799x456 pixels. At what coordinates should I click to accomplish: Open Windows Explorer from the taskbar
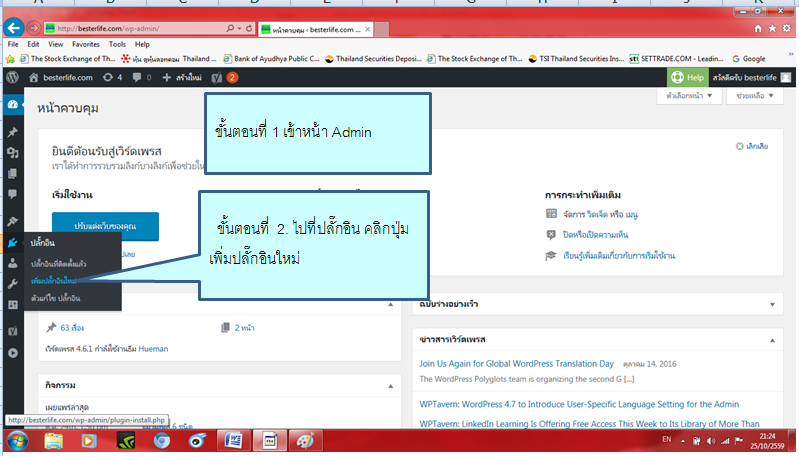coord(54,441)
